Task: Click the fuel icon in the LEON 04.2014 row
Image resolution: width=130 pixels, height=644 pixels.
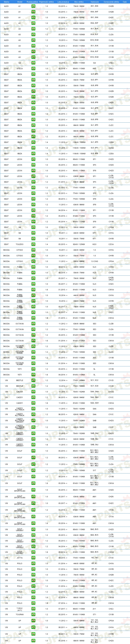Action: coord(33,210)
